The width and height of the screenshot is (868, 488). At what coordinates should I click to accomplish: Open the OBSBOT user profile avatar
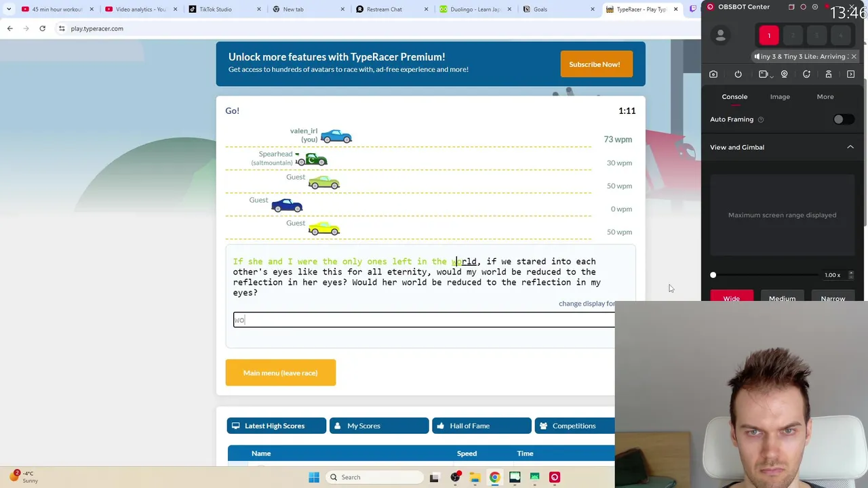(x=721, y=35)
